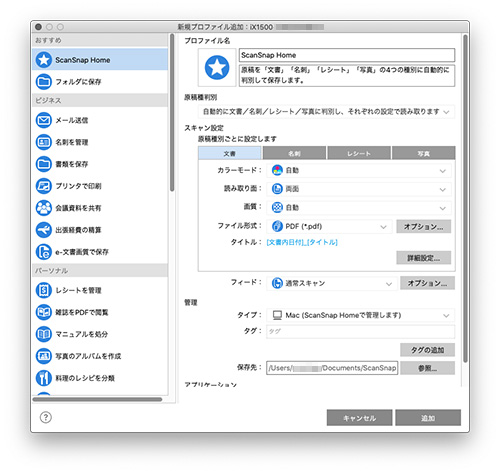
Task: Select the 会議資料を共有 profile label
Action: click(78, 208)
